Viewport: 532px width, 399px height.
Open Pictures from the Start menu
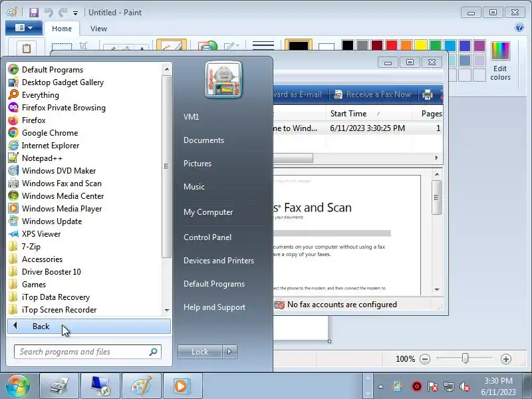198,163
